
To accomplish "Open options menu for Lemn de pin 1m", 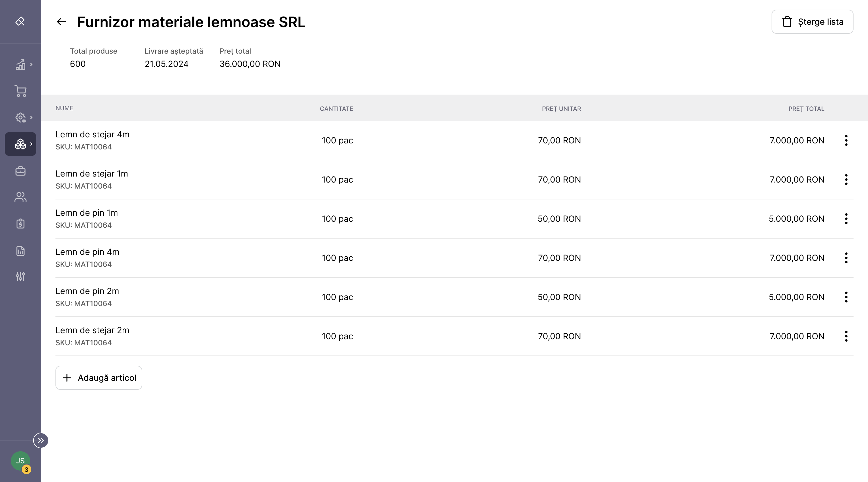I will coord(846,219).
